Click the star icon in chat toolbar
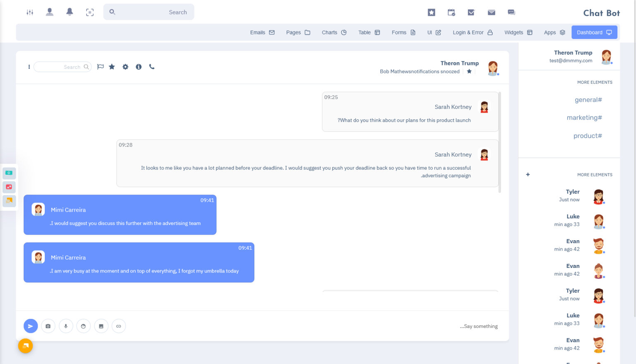The width and height of the screenshot is (636, 364). pyautogui.click(x=112, y=67)
